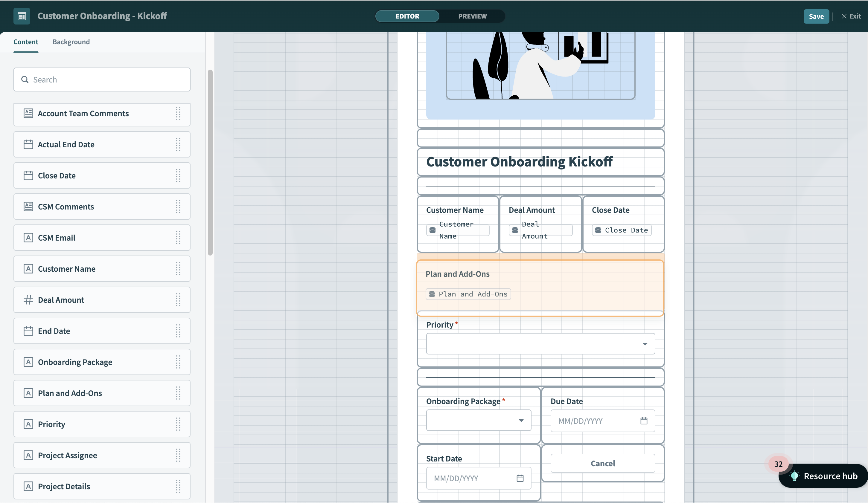Switch to PREVIEW mode
868x503 pixels.
pyautogui.click(x=472, y=16)
